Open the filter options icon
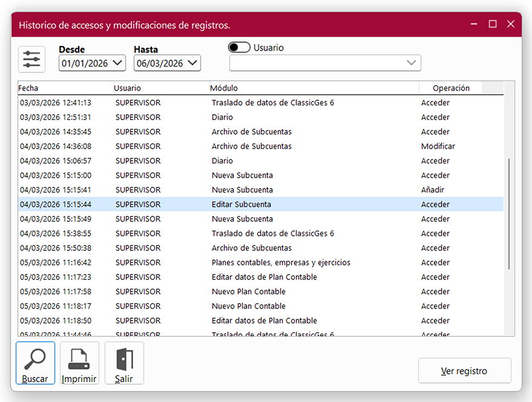The width and height of the screenshot is (532, 402). coord(31,59)
